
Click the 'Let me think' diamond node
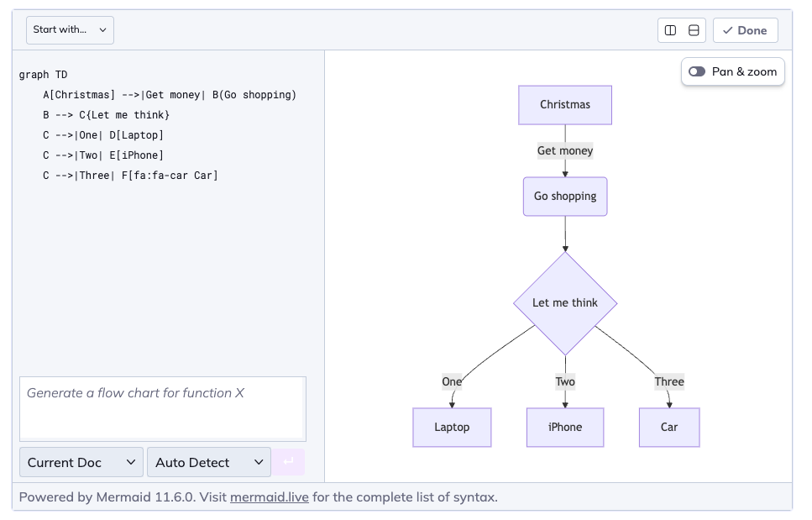pos(565,303)
